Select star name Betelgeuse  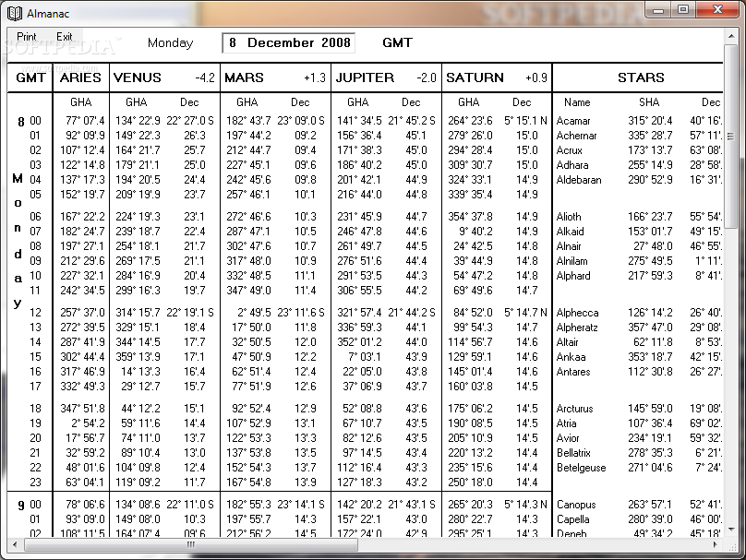[x=581, y=468]
